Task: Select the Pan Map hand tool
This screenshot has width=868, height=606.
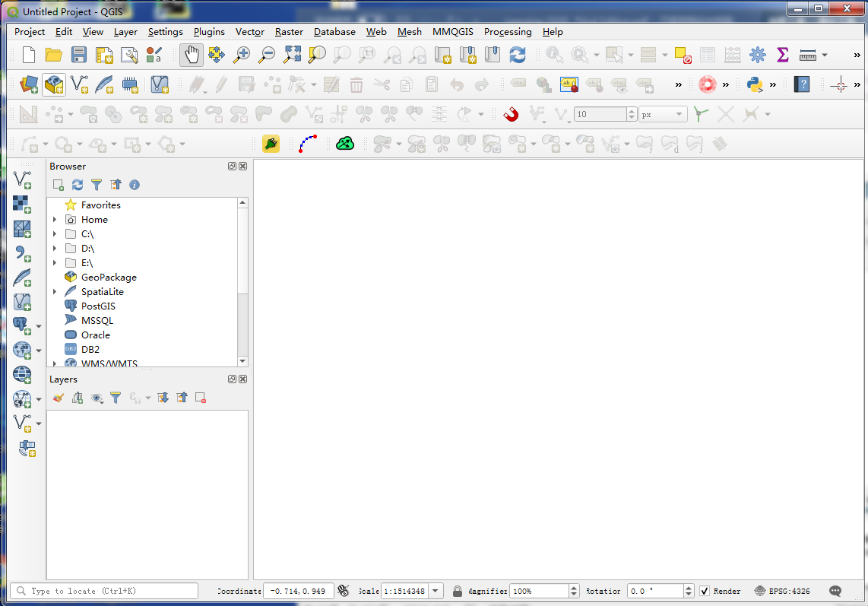Action: tap(192, 55)
